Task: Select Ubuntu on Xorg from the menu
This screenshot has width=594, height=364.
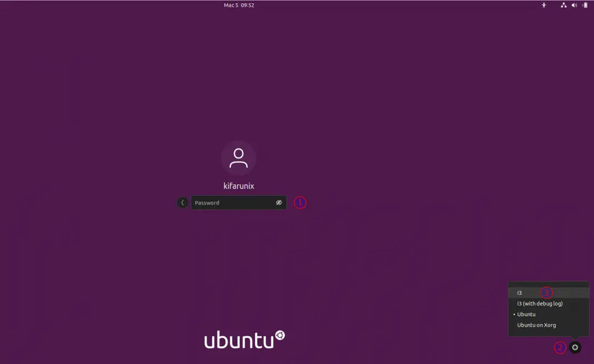Action: 537,325
